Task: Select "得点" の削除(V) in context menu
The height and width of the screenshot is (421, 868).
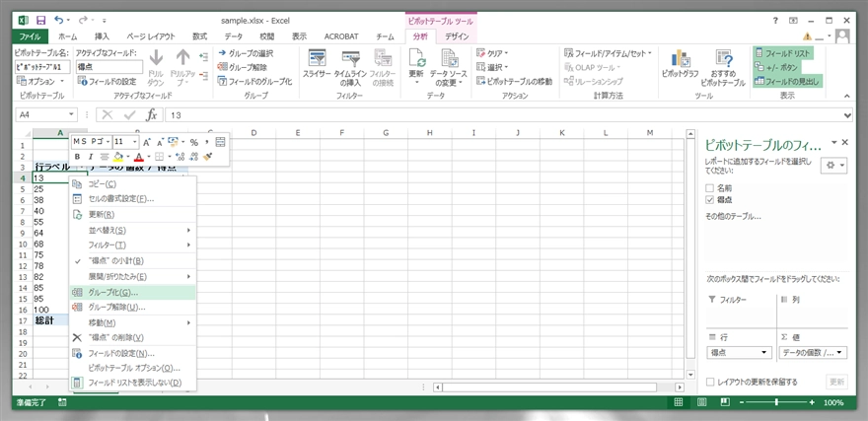Action: point(133,337)
